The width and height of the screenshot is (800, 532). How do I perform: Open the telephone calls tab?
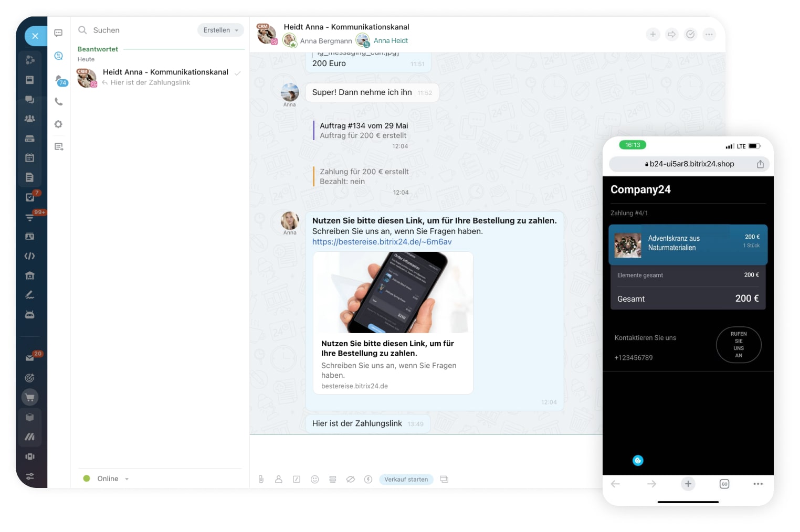(59, 102)
